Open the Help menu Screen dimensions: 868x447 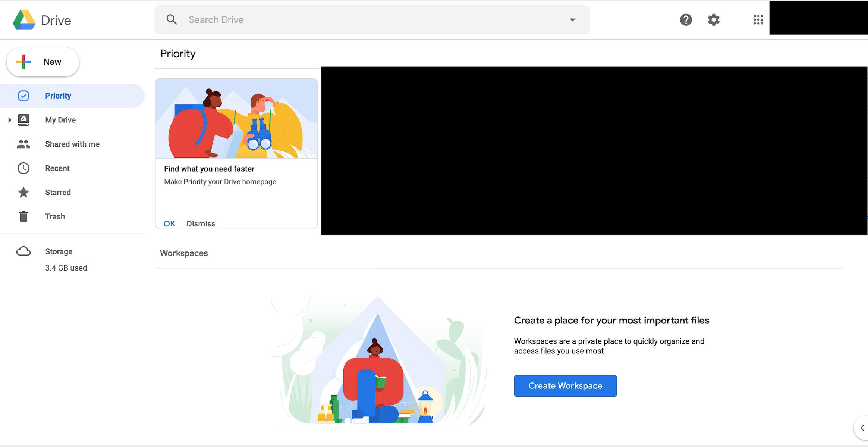click(x=686, y=19)
